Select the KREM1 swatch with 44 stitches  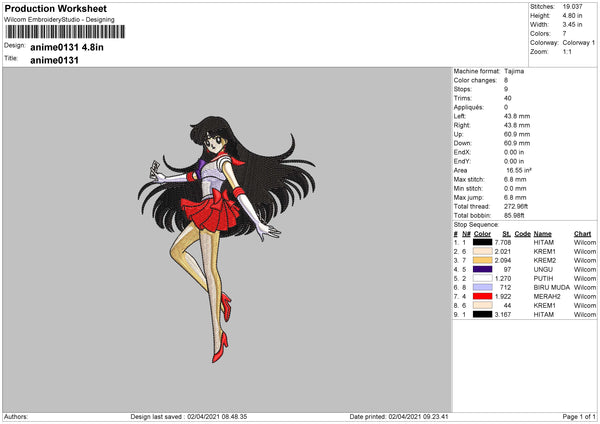[x=482, y=305]
